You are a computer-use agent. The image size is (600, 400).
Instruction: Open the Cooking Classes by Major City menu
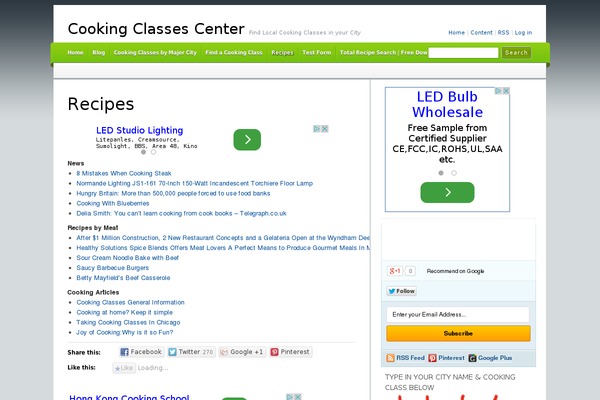pyautogui.click(x=155, y=52)
